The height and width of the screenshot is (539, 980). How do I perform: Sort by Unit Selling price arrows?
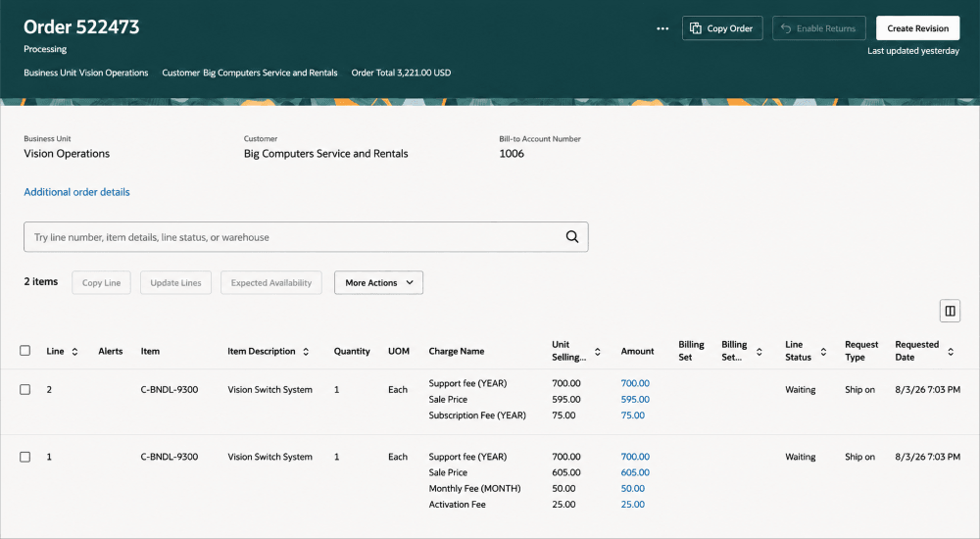597,352
